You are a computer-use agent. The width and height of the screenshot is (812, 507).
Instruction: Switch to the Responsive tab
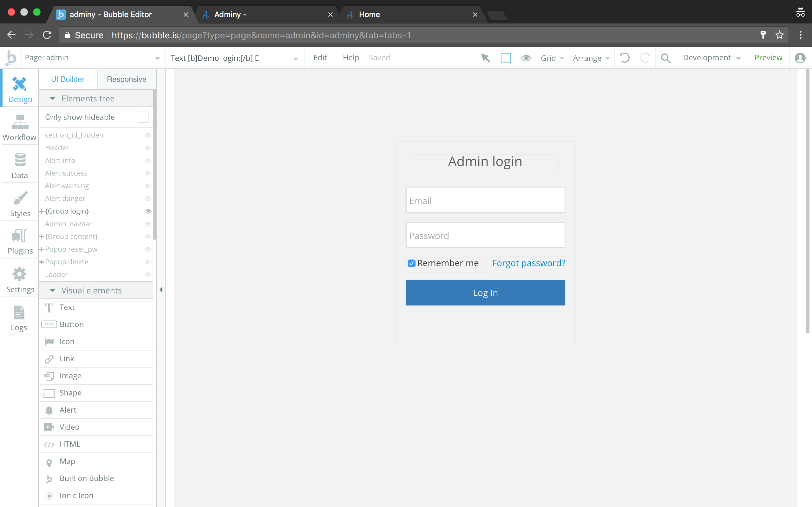[x=127, y=79]
